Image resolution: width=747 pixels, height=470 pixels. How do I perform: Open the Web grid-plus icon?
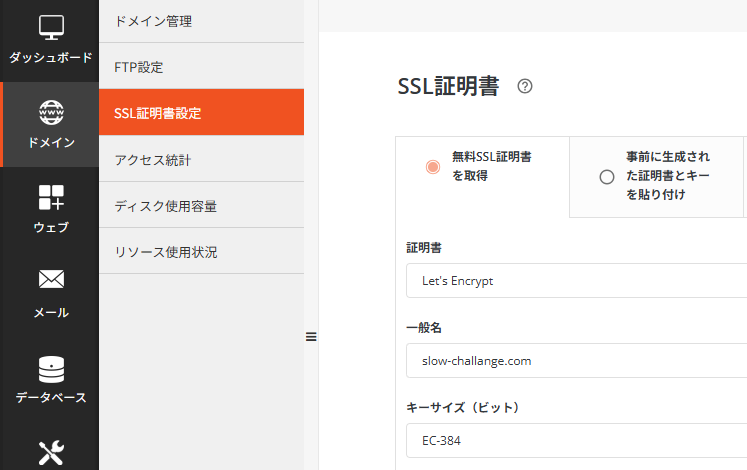click(x=51, y=197)
